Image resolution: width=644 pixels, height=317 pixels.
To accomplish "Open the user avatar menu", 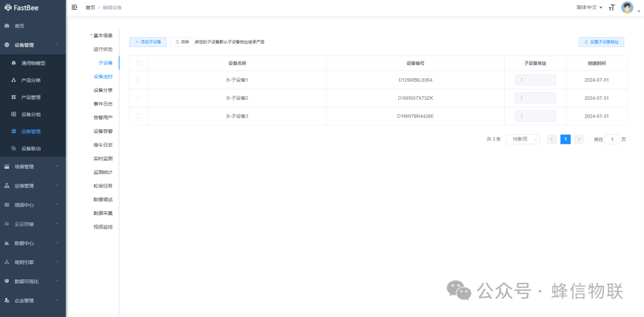I will [x=627, y=8].
